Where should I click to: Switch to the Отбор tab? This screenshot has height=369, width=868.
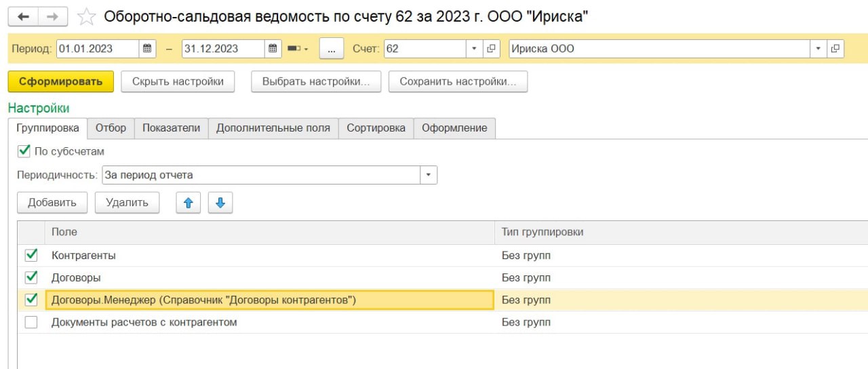pos(111,128)
